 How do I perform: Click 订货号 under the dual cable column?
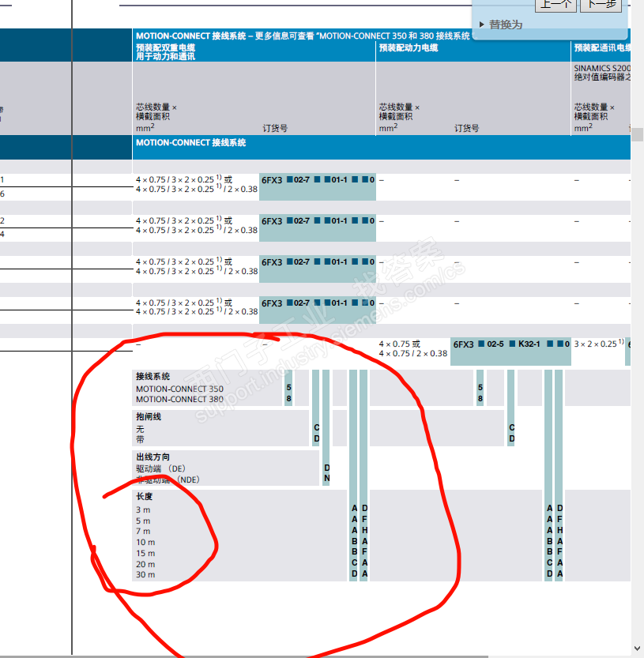pyautogui.click(x=275, y=129)
